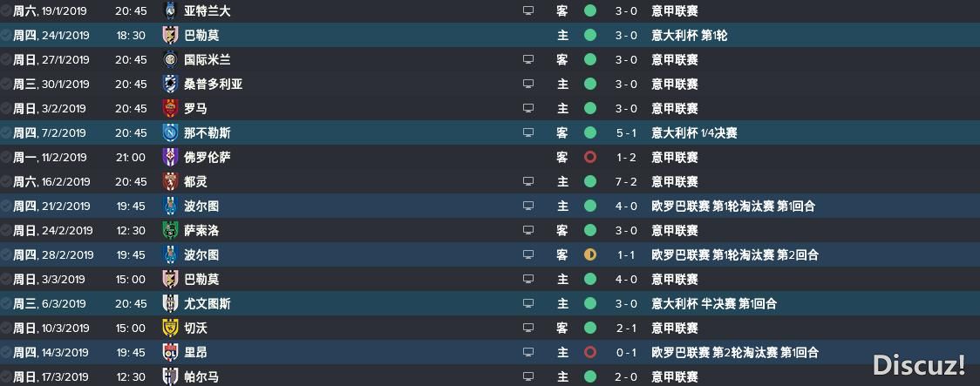Open the Fiorentina team link

[x=207, y=157]
